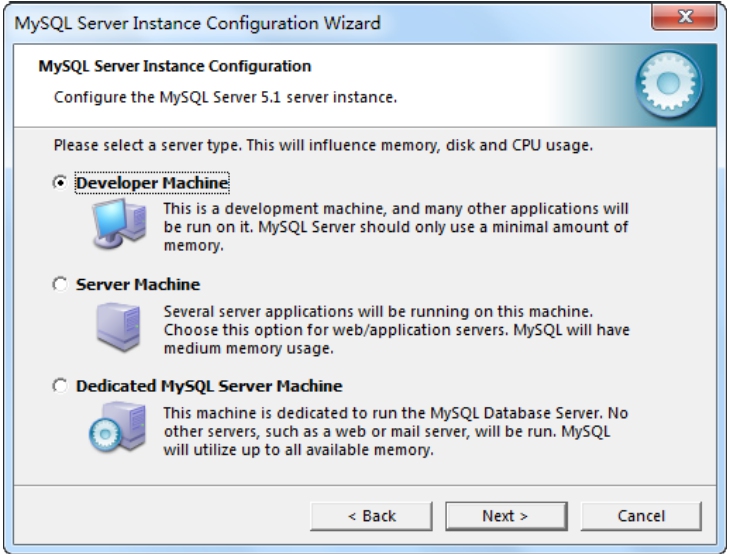Click the Dedicated MySQL Server description paragraph
This screenshot has width=729, height=555.
(396, 431)
